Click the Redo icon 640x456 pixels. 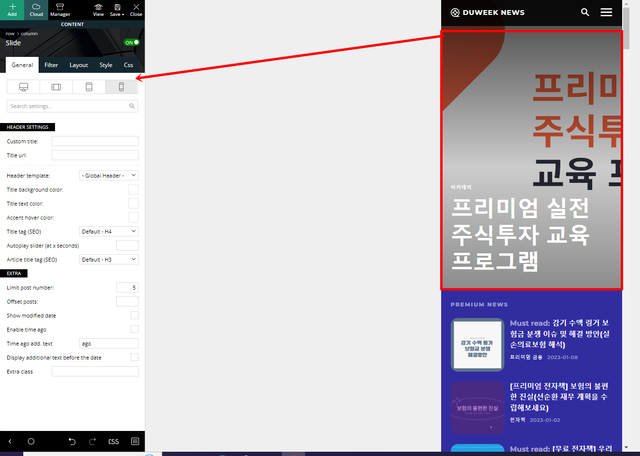pos(93,441)
